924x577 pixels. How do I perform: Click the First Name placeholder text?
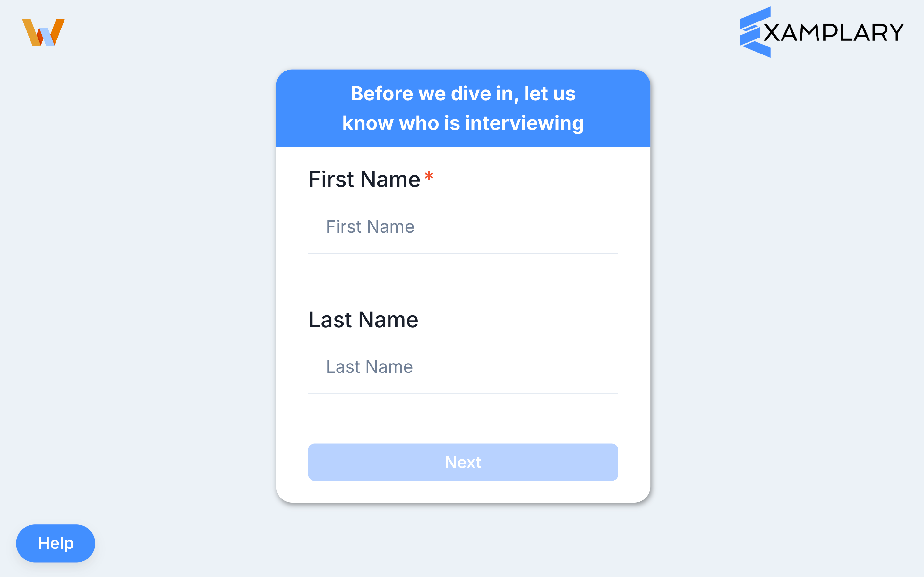tap(370, 226)
